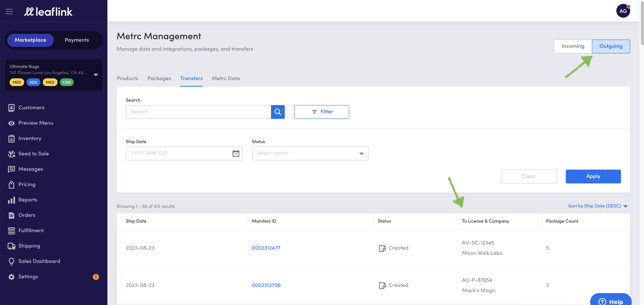
Task: Click license number AU-SC-12345
Action: (478, 243)
